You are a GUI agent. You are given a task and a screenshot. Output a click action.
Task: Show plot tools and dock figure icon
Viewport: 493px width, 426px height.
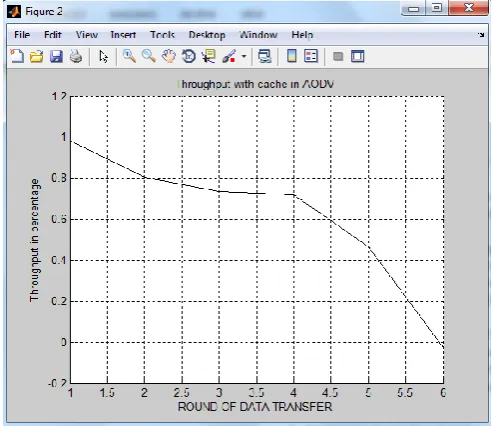tap(358, 56)
